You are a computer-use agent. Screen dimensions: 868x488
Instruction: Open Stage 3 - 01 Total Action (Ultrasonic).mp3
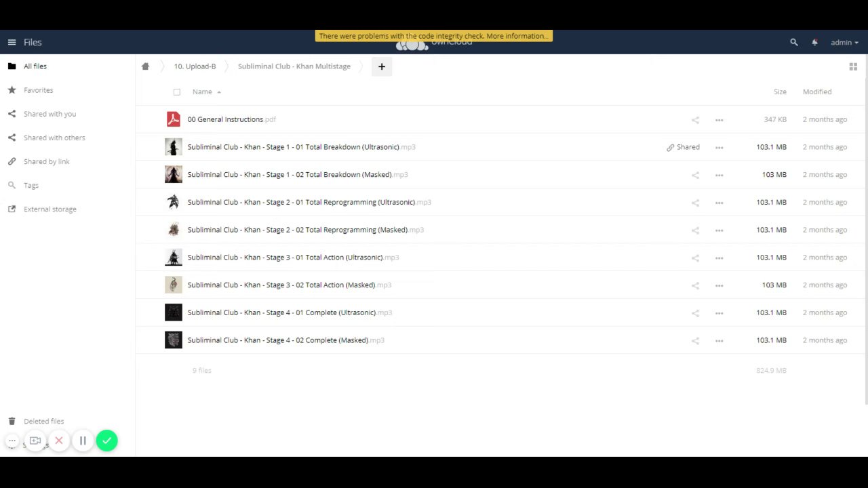(x=293, y=258)
